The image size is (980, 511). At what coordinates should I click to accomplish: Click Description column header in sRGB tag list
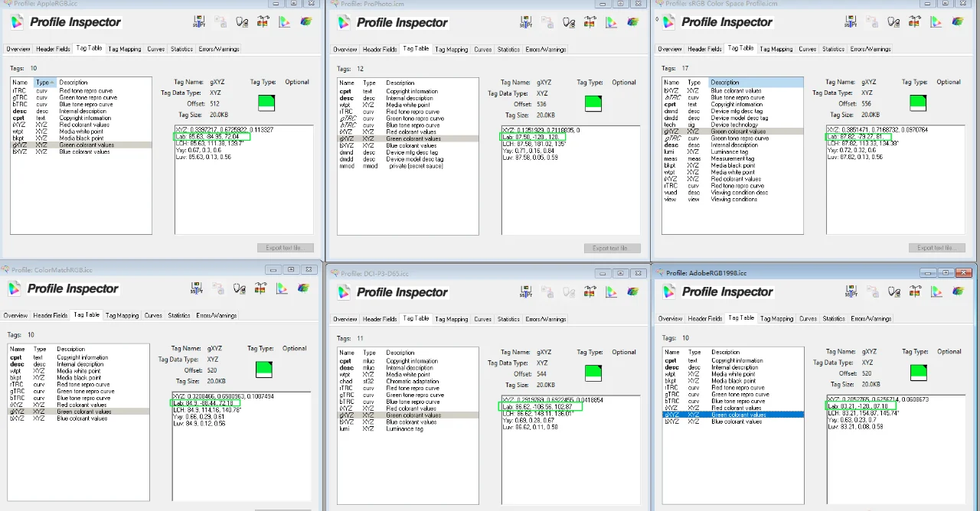(755, 82)
